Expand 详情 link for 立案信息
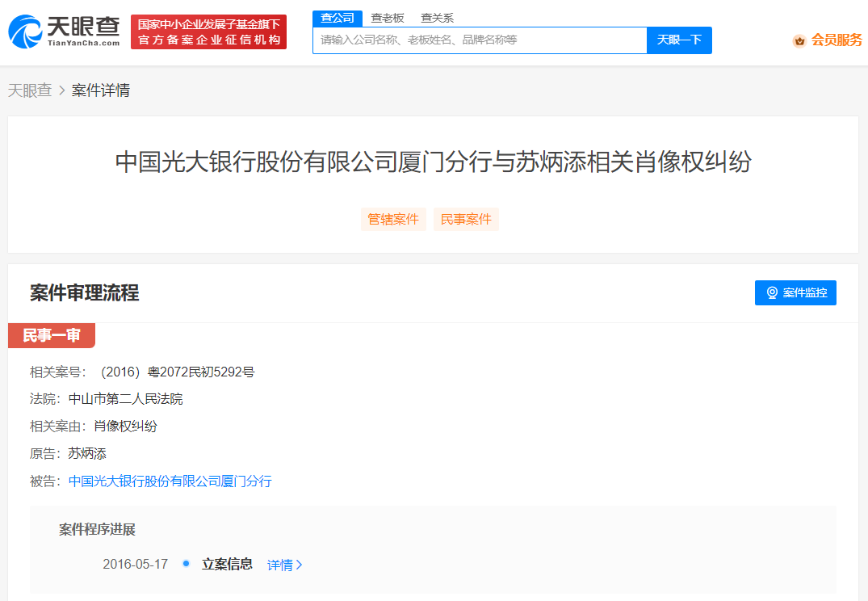 click(x=284, y=565)
